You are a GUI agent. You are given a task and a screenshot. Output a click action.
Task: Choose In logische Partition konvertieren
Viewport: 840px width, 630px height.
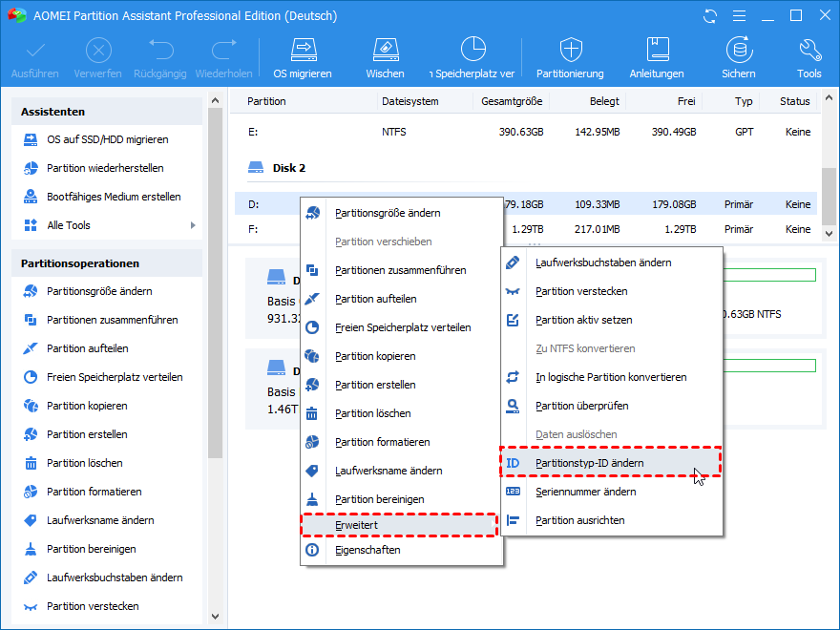pyautogui.click(x=611, y=377)
